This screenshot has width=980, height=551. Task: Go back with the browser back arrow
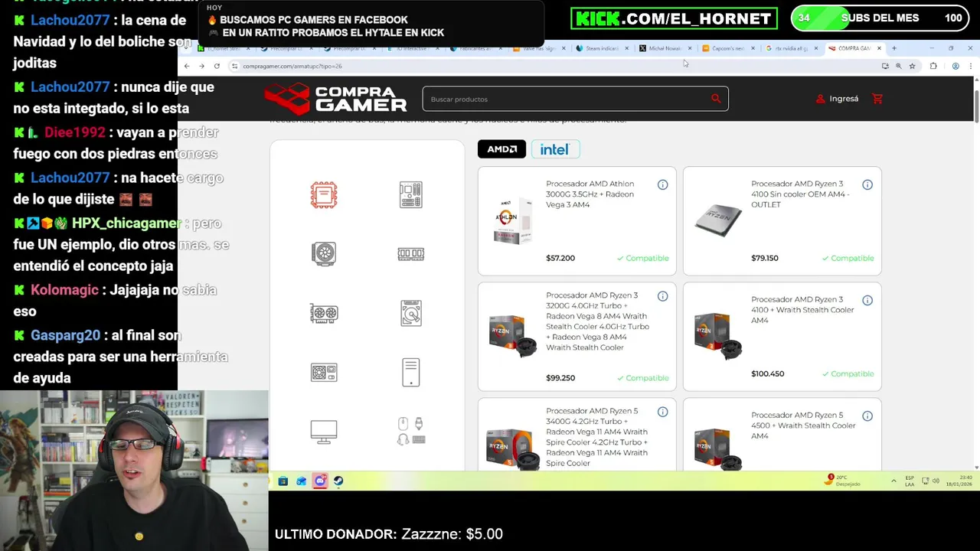click(187, 67)
